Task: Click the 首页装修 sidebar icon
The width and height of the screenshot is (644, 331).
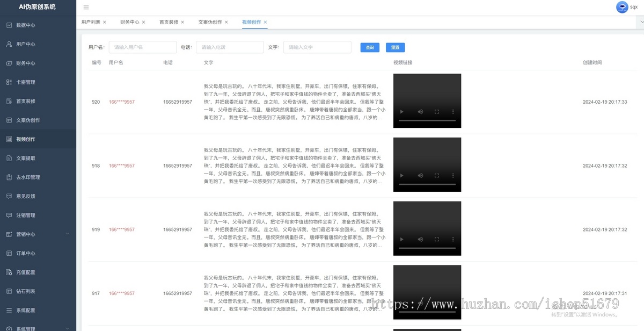Action: coord(9,101)
